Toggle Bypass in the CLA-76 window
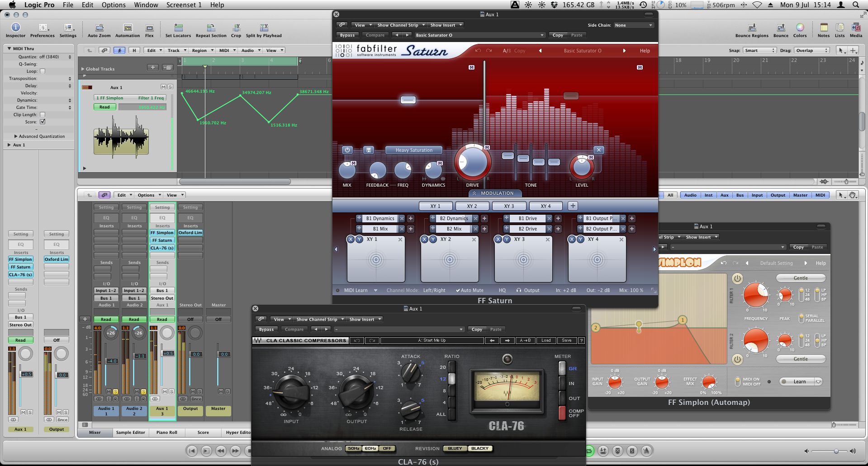The image size is (868, 466). pos(266,329)
